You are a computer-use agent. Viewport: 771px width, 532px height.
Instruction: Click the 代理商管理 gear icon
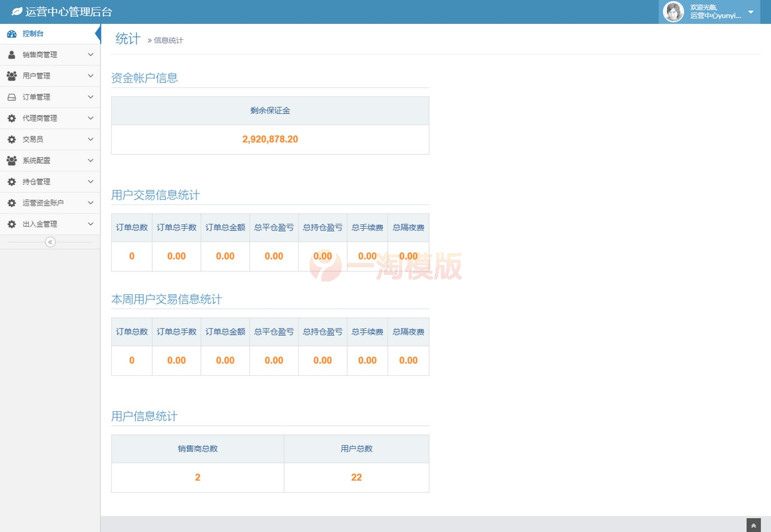tap(11, 118)
